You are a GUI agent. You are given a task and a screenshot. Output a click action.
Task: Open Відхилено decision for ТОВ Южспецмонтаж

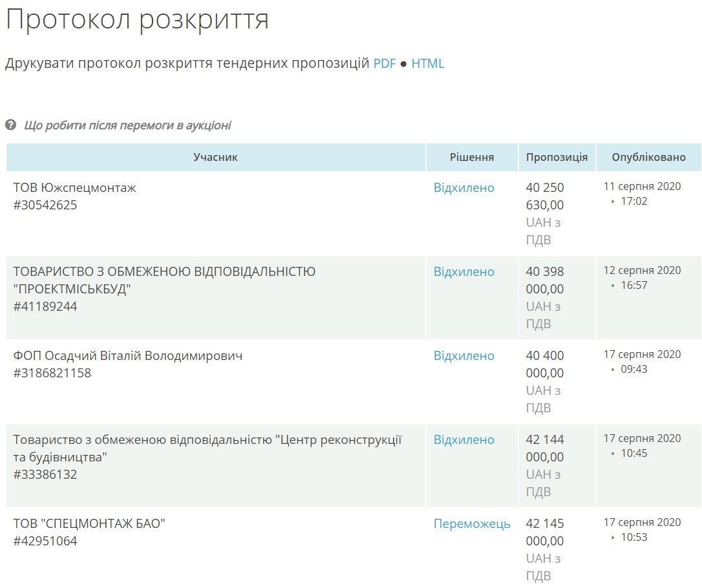click(463, 188)
